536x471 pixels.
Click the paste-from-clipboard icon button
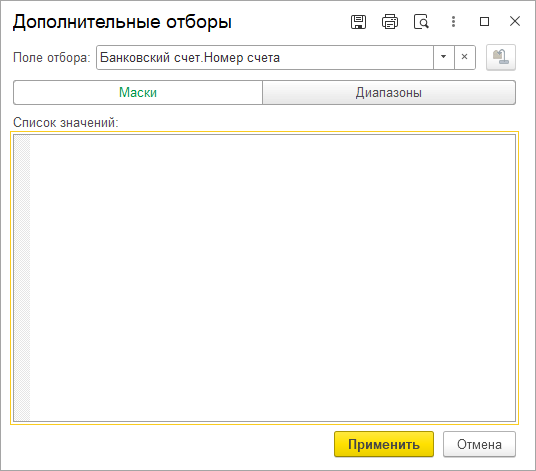pyautogui.click(x=501, y=57)
